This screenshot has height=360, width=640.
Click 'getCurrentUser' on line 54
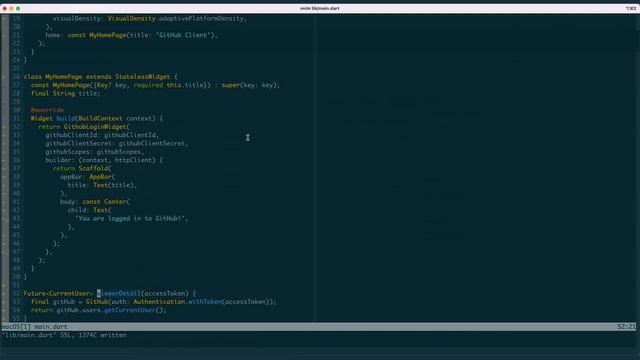tap(130, 310)
